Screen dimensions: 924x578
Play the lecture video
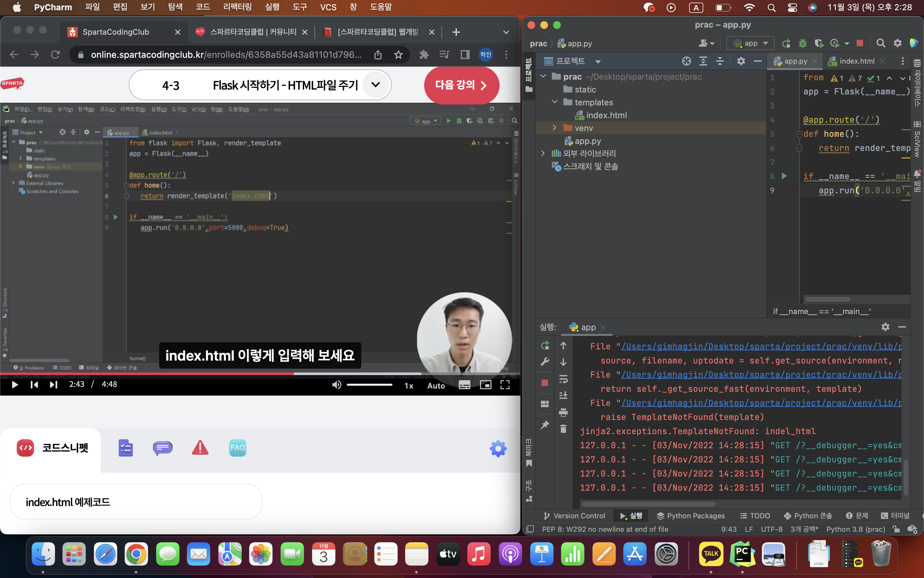point(14,385)
